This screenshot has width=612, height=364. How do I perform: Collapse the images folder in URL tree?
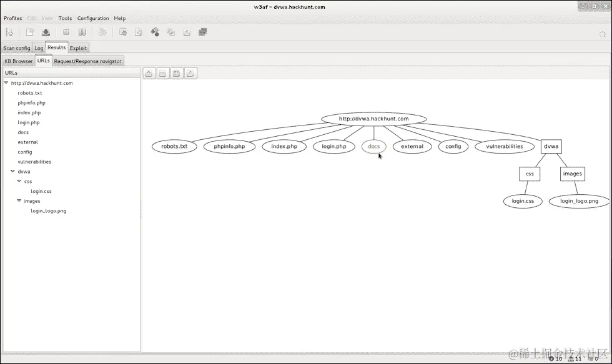click(19, 201)
